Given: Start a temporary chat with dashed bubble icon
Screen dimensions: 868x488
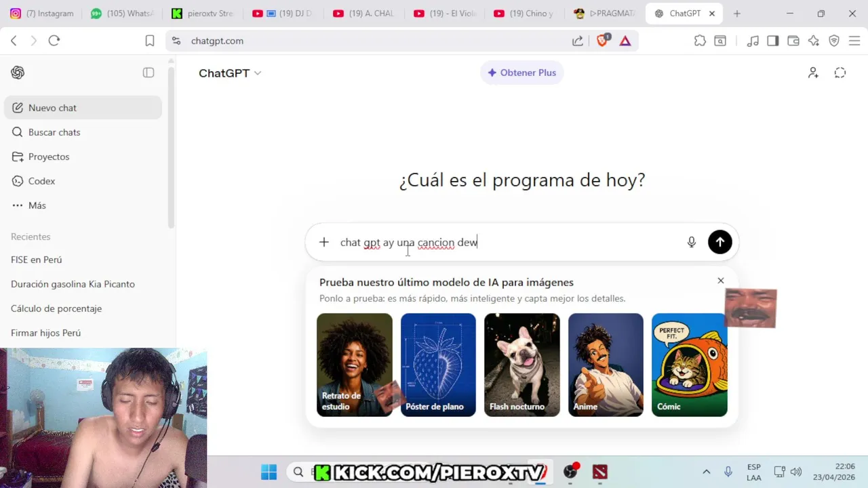Looking at the screenshot, I should coord(840,73).
